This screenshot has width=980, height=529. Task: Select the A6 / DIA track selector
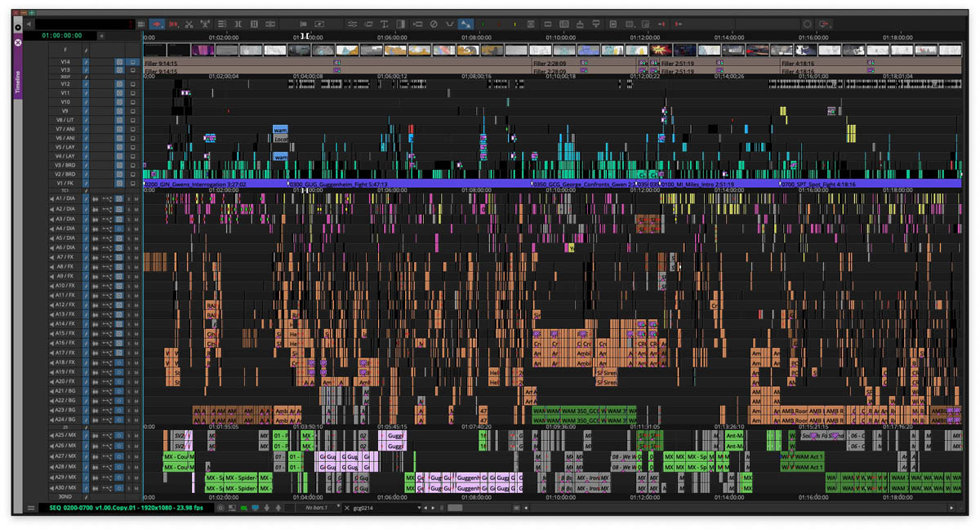coord(65,247)
